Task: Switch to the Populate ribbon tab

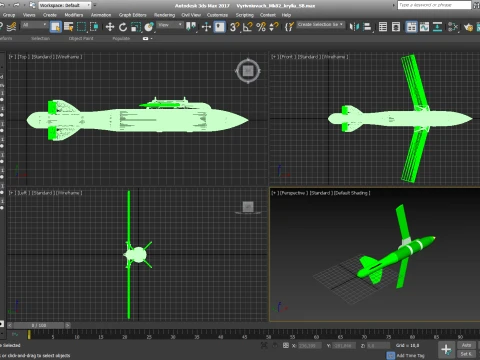Action: tap(121, 39)
